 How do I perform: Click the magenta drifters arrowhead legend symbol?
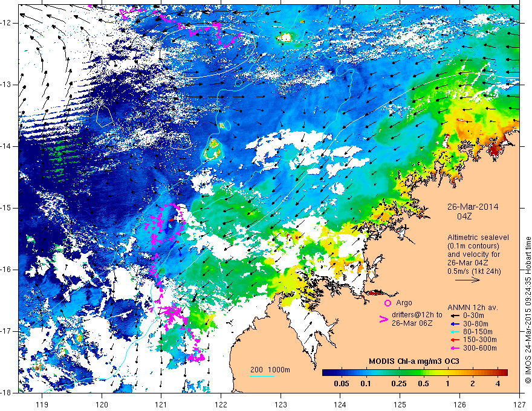click(383, 319)
